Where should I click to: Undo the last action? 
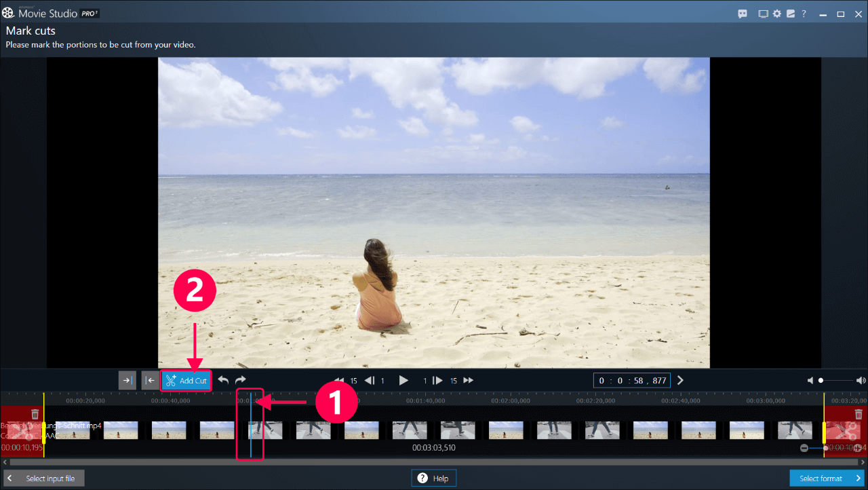pos(223,380)
